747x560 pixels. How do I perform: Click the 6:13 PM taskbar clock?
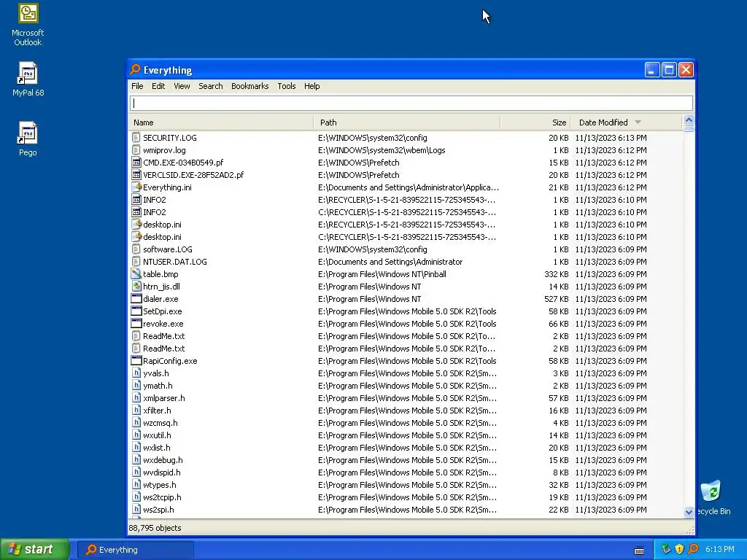[719, 549]
